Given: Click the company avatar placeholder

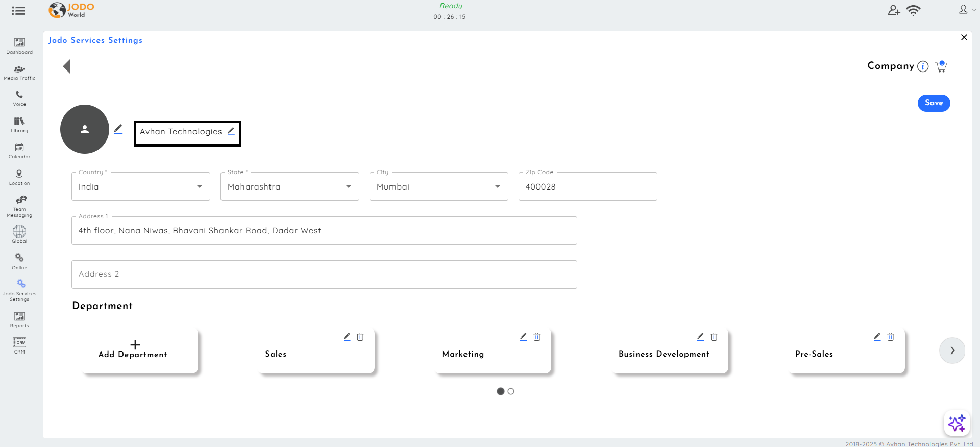Looking at the screenshot, I should [x=85, y=129].
